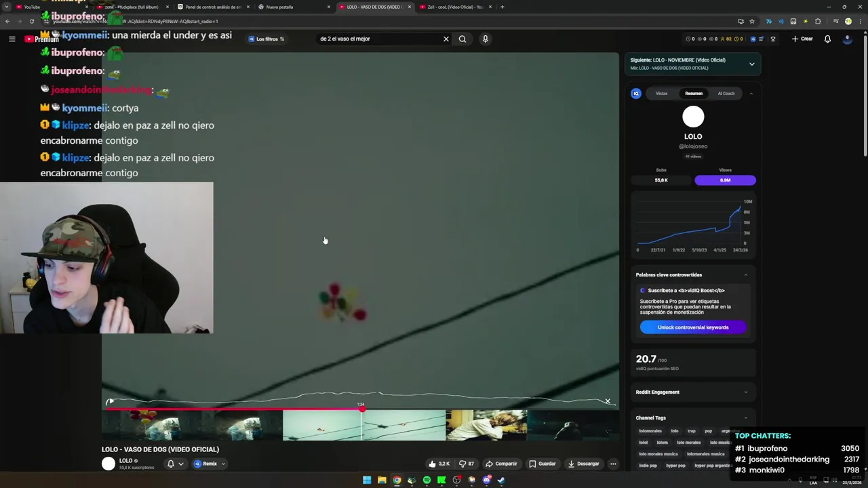Click the channel notification bell under video
The height and width of the screenshot is (488, 868).
point(171,464)
